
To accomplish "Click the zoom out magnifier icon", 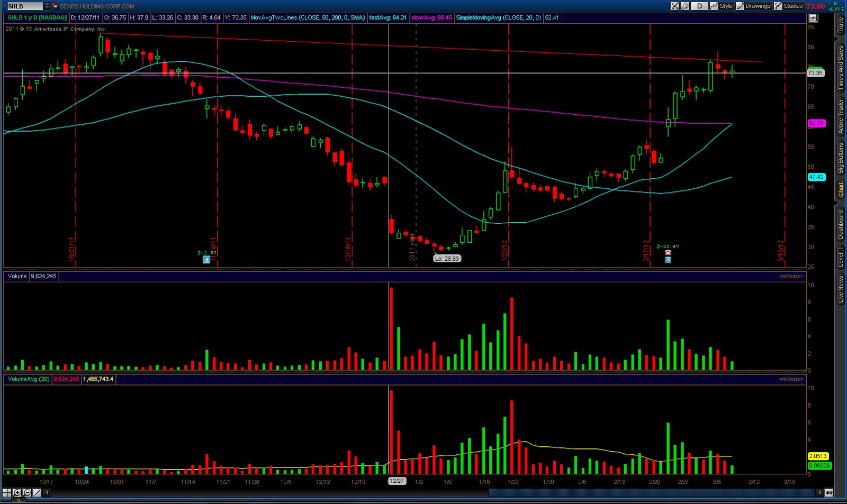I will pos(28,492).
